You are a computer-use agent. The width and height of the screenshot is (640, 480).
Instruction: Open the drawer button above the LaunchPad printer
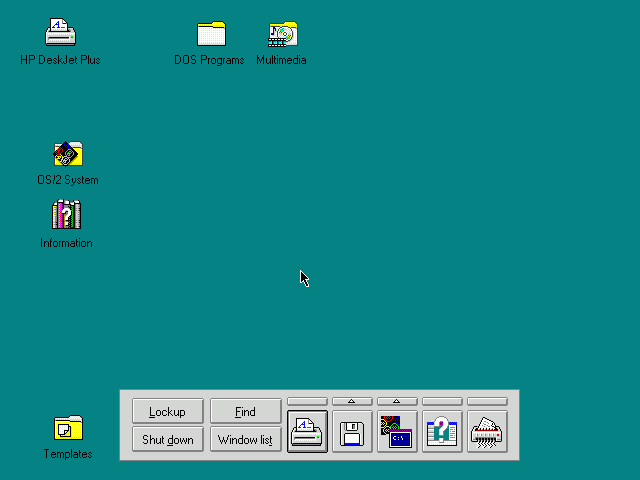(307, 402)
